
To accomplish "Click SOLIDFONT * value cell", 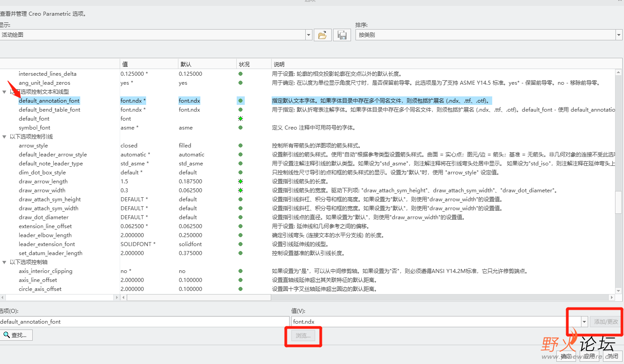I will pos(138,244).
